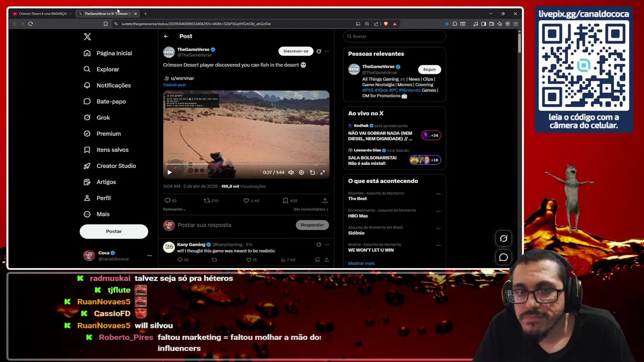Reply to Kany Gaming comment
This screenshot has width=644, height=362.
(183, 260)
